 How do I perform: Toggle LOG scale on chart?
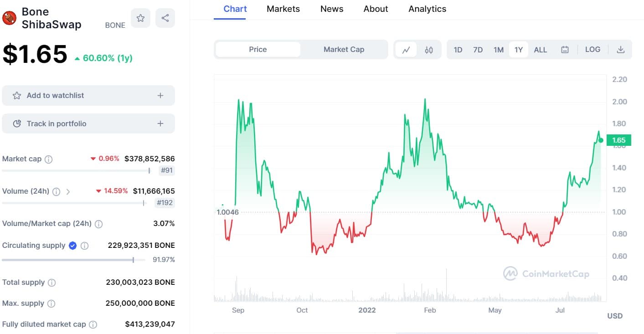[592, 49]
